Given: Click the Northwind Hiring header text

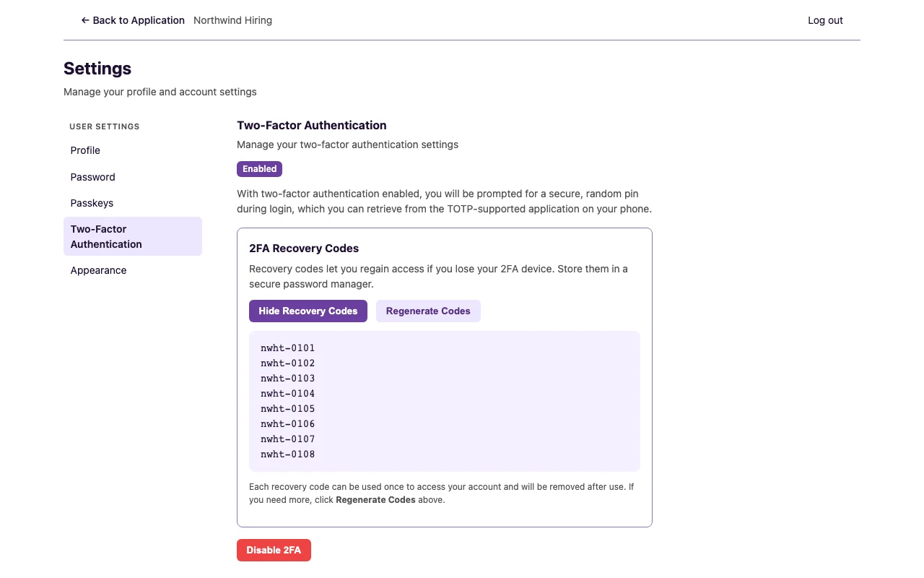Looking at the screenshot, I should click(x=232, y=20).
